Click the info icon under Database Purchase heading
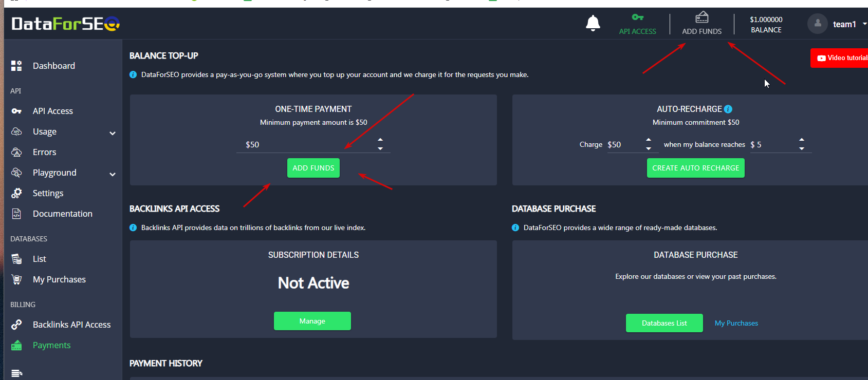This screenshot has height=380, width=868. click(x=515, y=227)
